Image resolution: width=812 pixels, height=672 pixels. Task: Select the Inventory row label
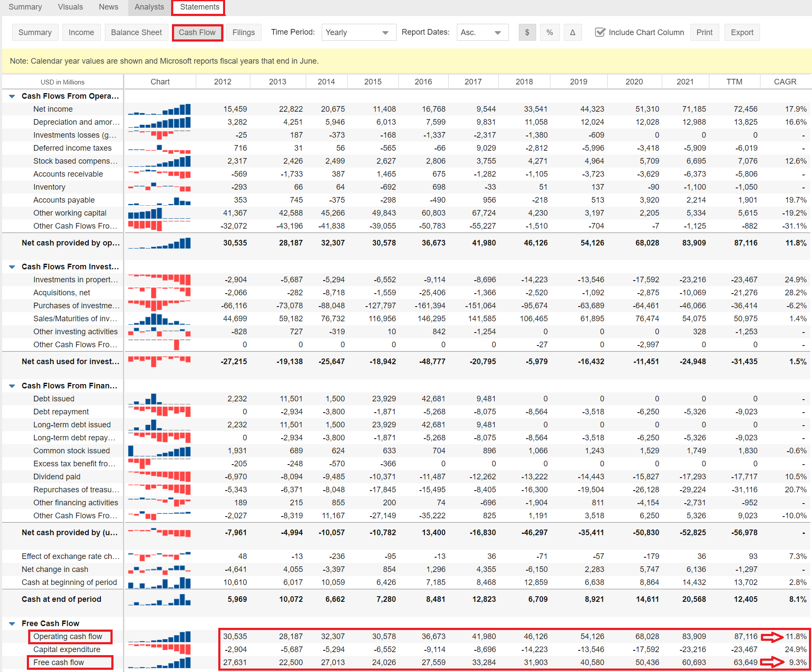(49, 187)
